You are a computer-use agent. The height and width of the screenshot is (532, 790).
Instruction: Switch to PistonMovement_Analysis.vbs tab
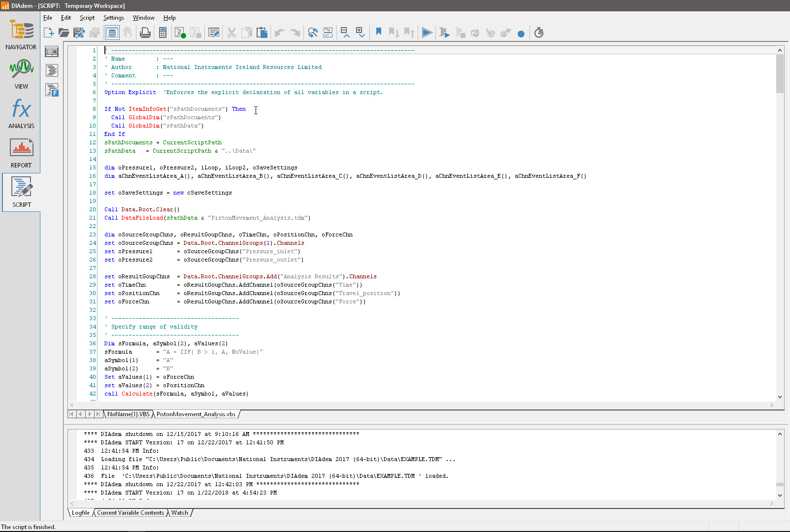pos(196,414)
